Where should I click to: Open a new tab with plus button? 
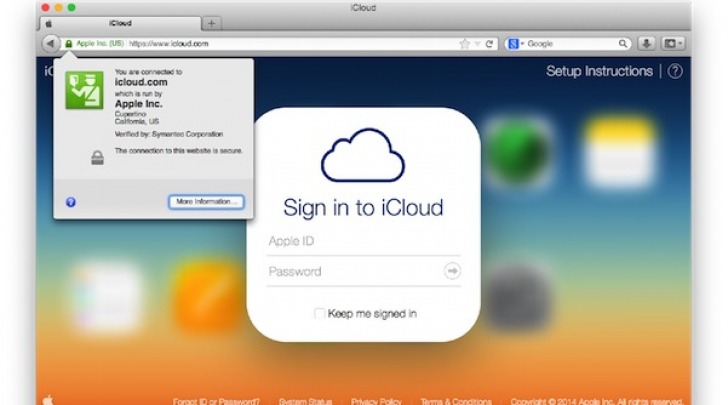(x=211, y=23)
